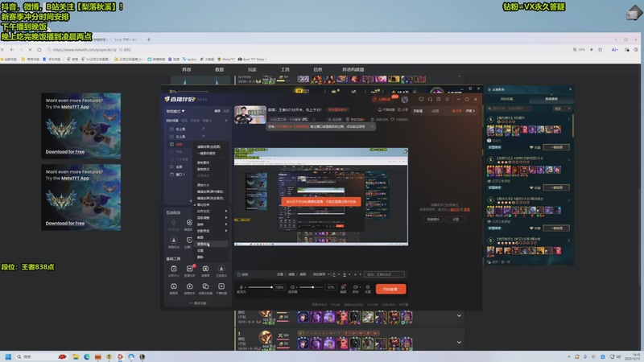Add a new scene with the plus icon
The width and height of the screenshot is (644, 362).
pyautogui.click(x=226, y=121)
